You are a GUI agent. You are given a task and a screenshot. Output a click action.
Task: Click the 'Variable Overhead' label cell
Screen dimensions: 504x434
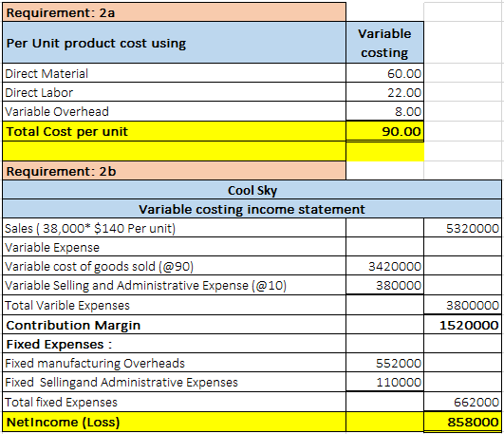175,111
